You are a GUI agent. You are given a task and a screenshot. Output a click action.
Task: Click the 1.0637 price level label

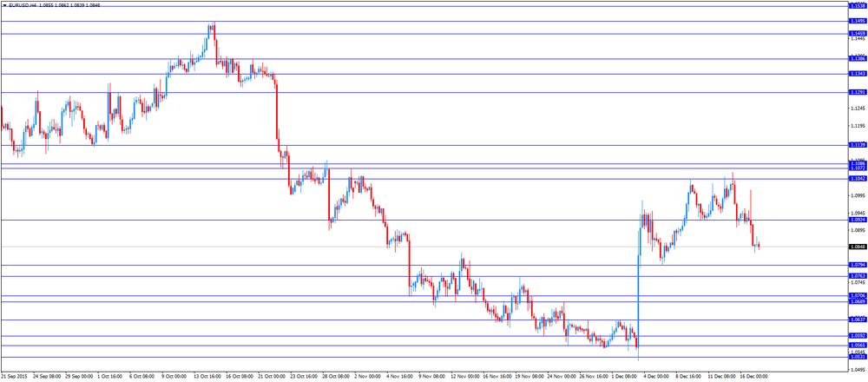[858, 319]
